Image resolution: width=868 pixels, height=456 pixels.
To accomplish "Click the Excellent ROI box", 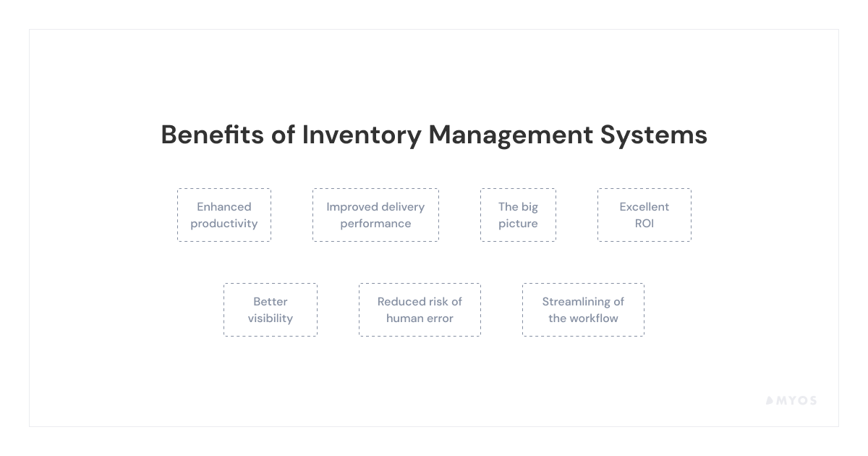I will [x=644, y=215].
